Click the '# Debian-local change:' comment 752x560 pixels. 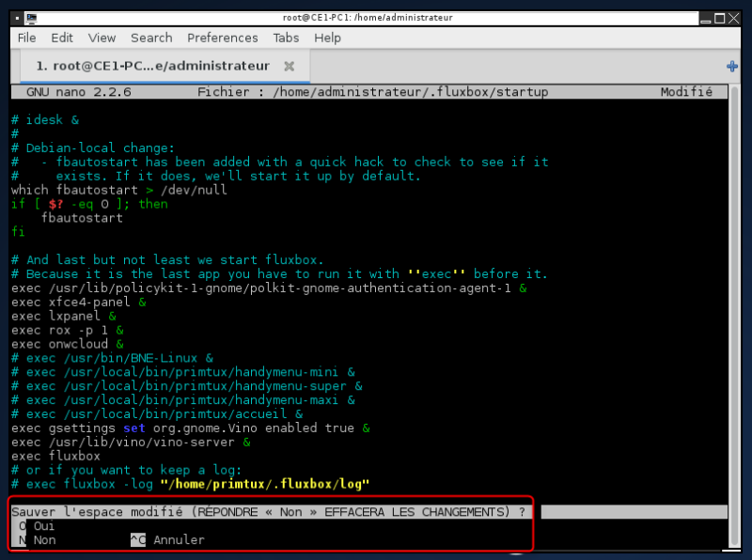pos(93,148)
